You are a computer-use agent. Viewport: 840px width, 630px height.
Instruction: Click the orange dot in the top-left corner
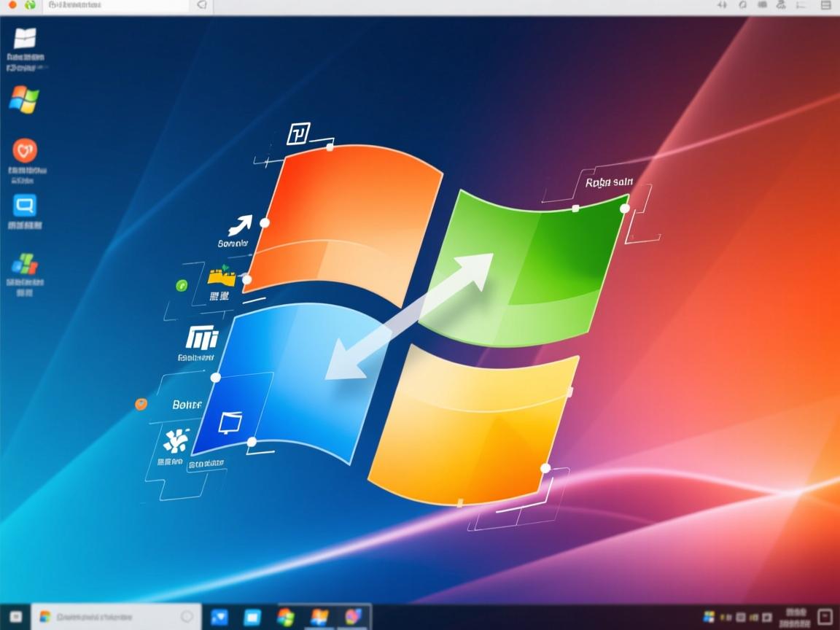click(x=12, y=5)
